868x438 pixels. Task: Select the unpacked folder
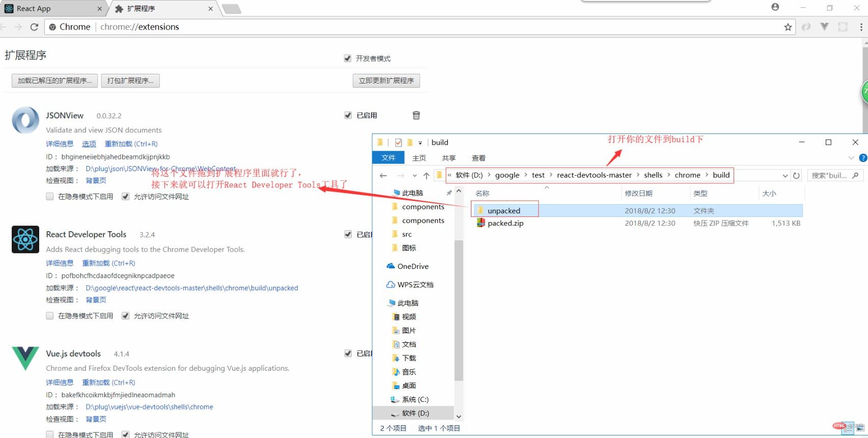click(504, 210)
